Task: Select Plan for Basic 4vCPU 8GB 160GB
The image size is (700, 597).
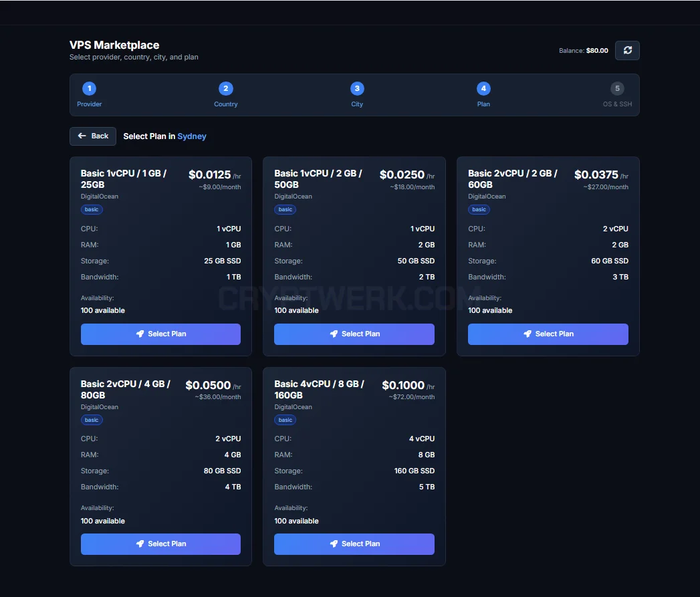Action: (x=354, y=544)
